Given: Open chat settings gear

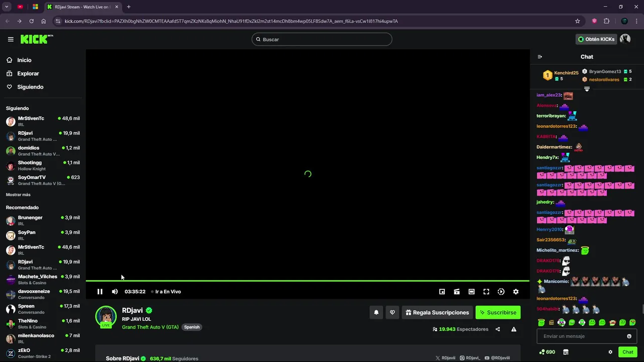Looking at the screenshot, I should click(x=610, y=352).
